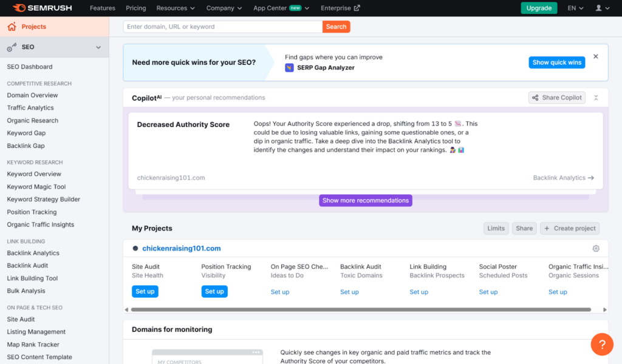622x364 pixels.
Task: Click the green Upgrade button
Action: [539, 8]
